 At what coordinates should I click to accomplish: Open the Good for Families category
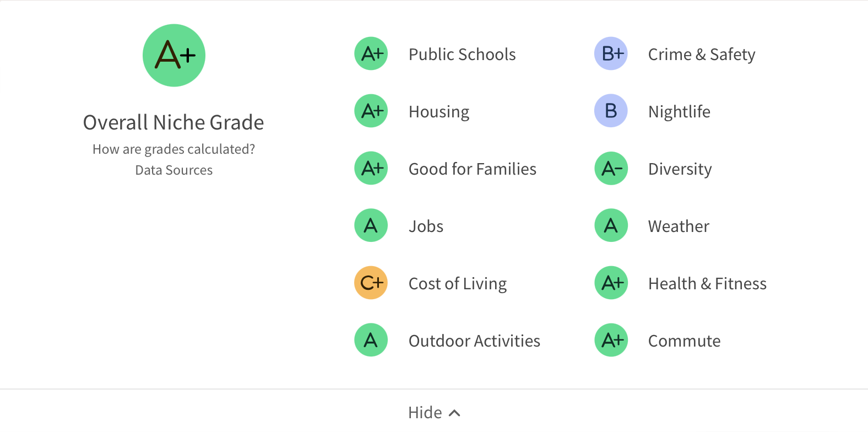[472, 169]
